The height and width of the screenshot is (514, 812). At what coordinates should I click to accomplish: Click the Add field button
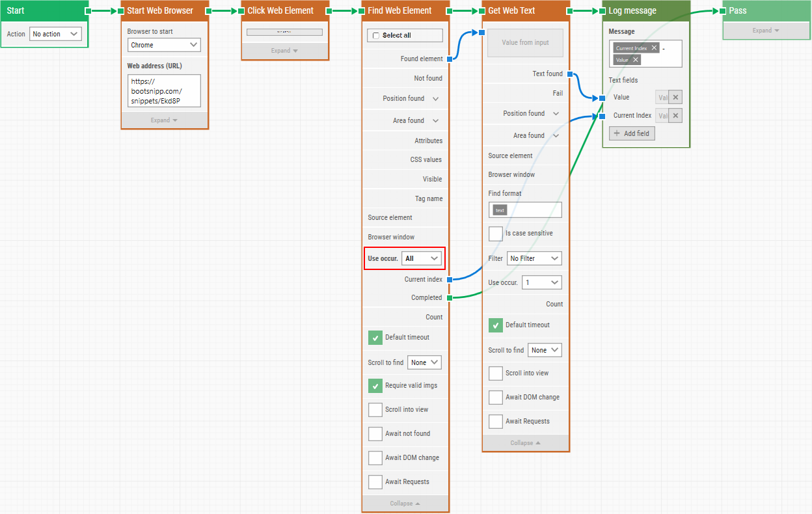point(632,133)
